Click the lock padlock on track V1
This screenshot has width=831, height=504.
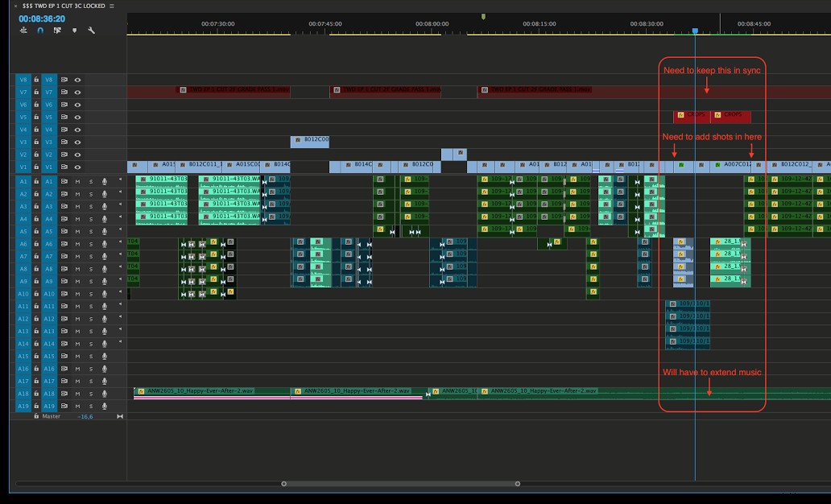[36, 167]
